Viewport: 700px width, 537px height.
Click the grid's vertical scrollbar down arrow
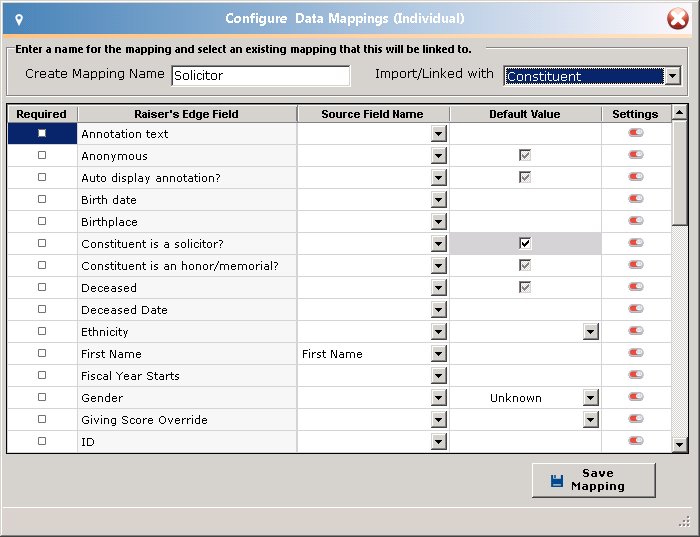680,444
